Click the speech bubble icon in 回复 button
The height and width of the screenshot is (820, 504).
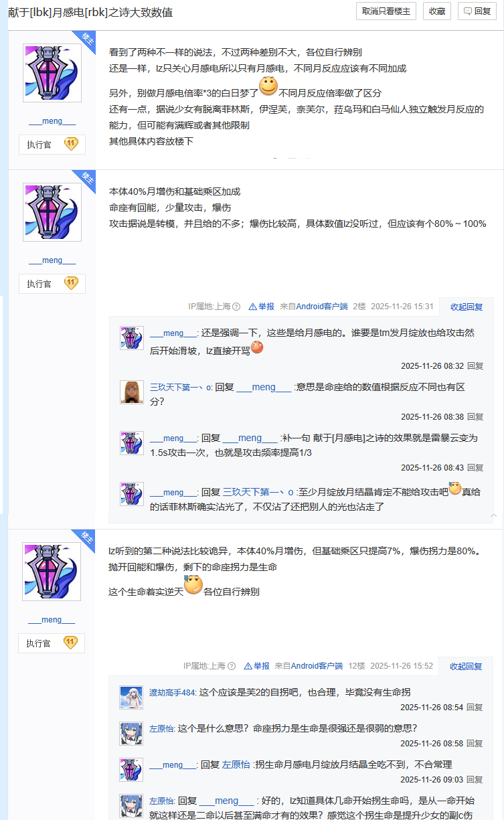pos(468,11)
